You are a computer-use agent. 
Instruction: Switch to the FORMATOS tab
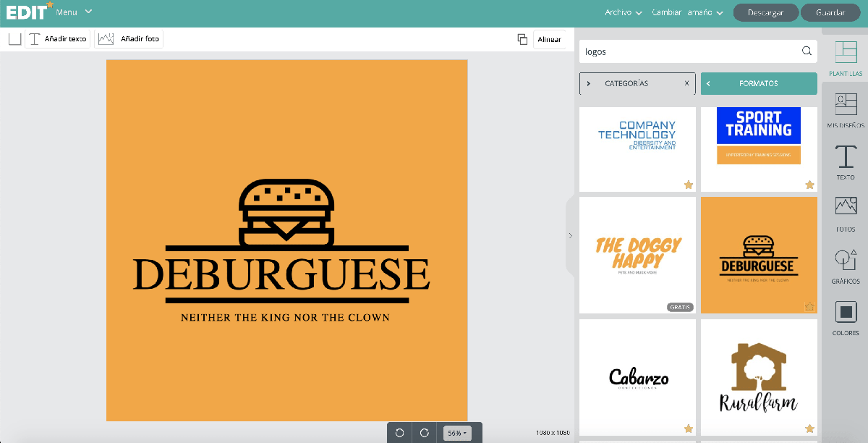(x=759, y=83)
